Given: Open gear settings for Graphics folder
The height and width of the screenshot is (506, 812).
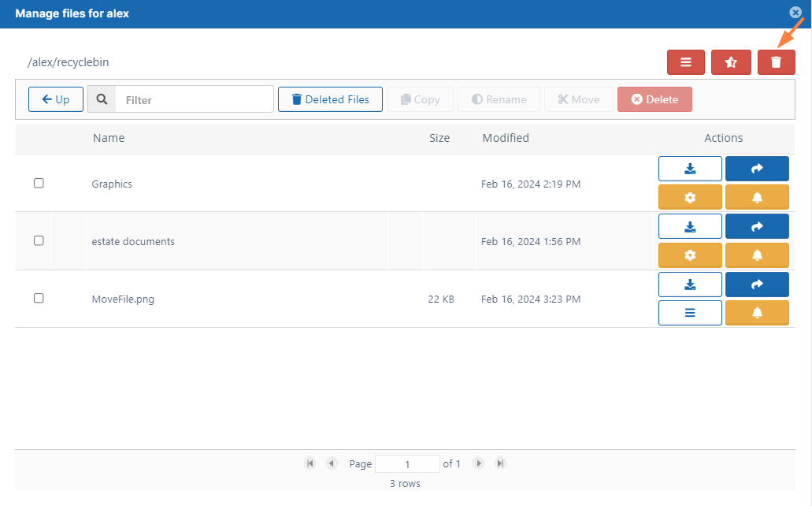Looking at the screenshot, I should (690, 197).
